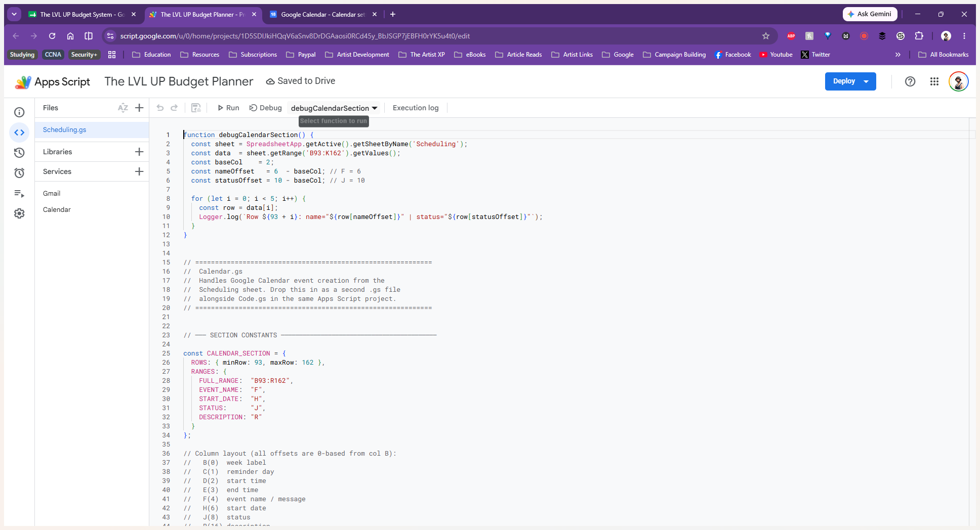Open Project Settings gear icon
The height and width of the screenshot is (530, 980).
(19, 213)
